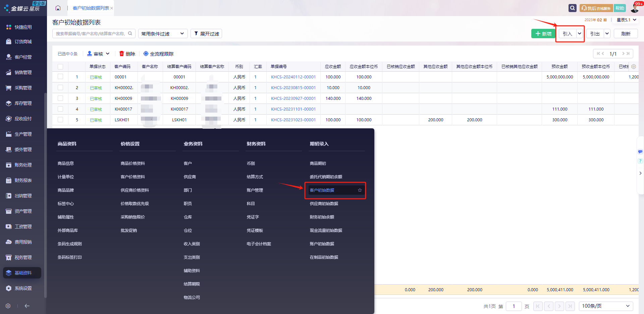
Task: Favorite 客户初始数据 with the star icon
Action: [x=360, y=190]
